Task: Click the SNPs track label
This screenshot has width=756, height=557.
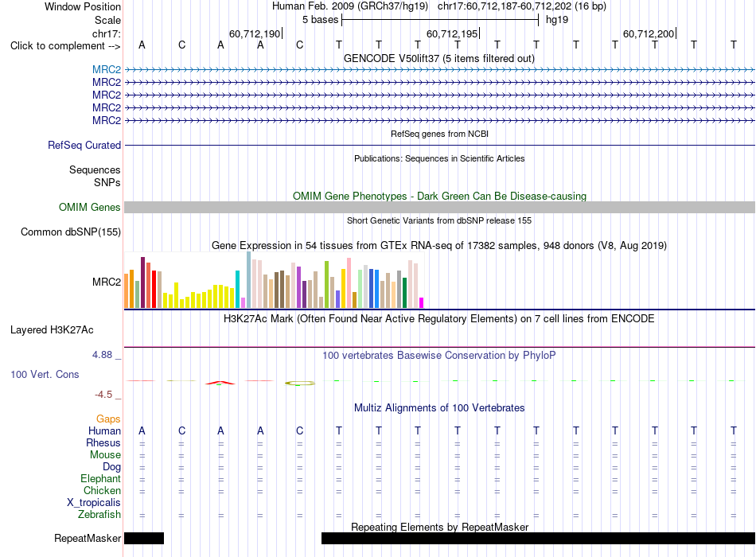Action: 107,182
